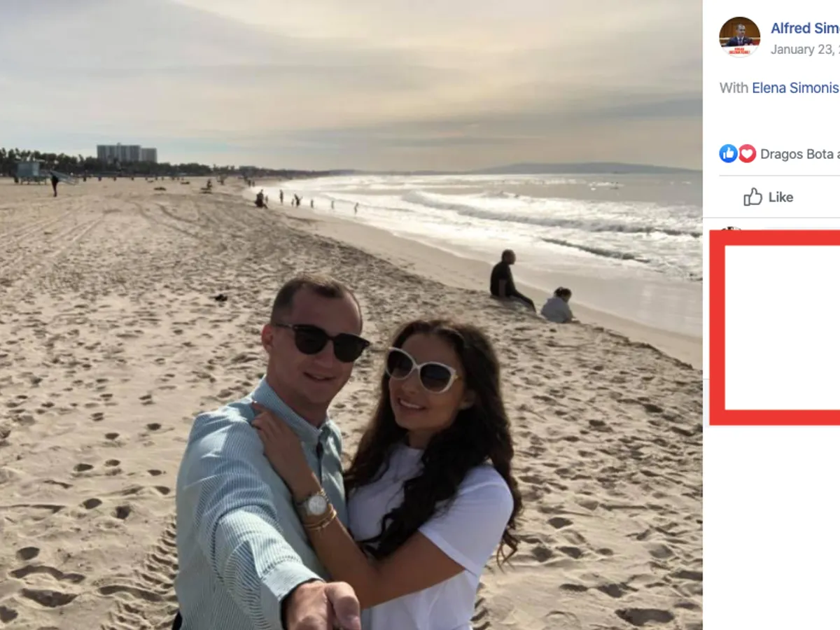Click the Alfred Simonis author name
The width and height of the screenshot is (840, 630).
coord(805,28)
